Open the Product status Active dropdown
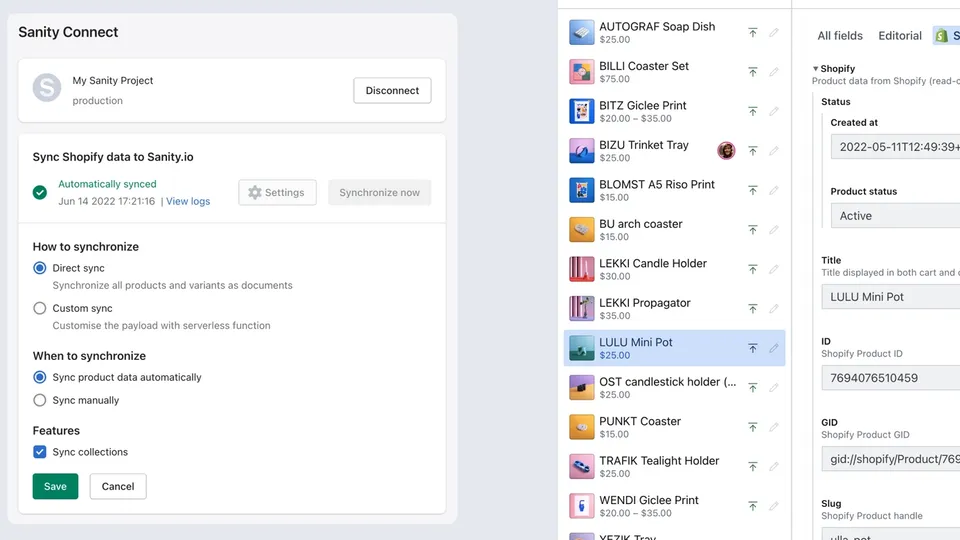 [895, 216]
